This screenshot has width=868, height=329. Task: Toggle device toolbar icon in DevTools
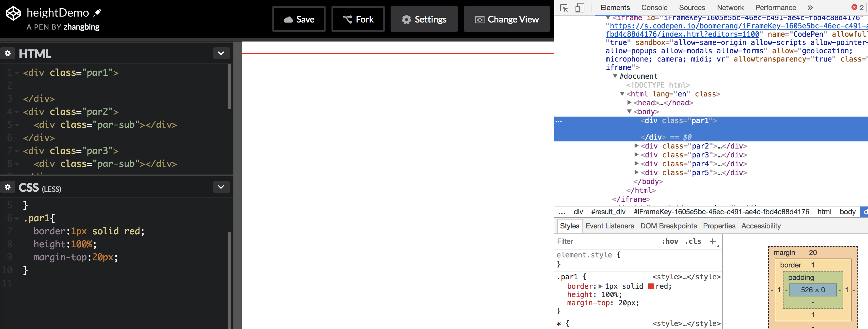point(580,8)
